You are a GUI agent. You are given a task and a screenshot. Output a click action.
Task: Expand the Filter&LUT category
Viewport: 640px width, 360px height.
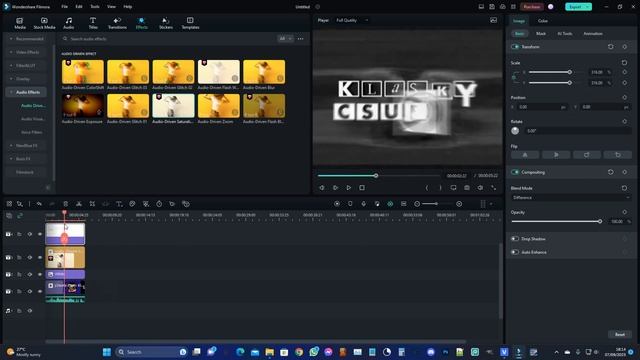click(27, 65)
